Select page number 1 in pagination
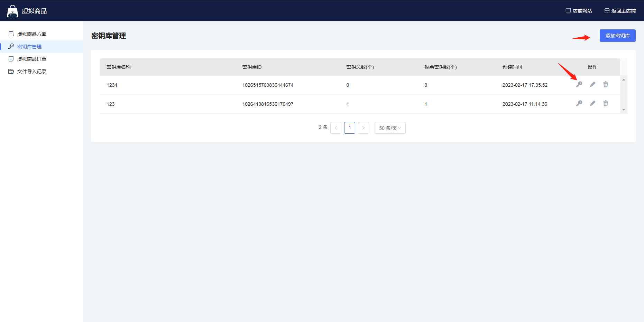The width and height of the screenshot is (644, 322). pyautogui.click(x=350, y=128)
